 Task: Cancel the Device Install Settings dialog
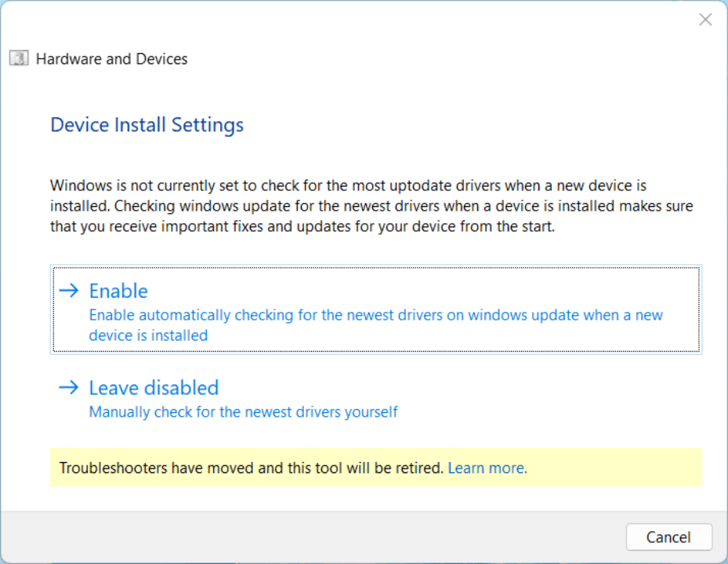(x=668, y=537)
